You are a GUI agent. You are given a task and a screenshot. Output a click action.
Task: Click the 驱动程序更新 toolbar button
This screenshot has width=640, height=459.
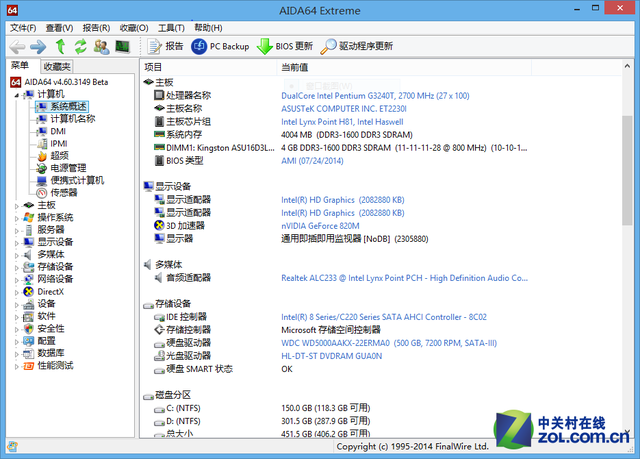point(357,46)
